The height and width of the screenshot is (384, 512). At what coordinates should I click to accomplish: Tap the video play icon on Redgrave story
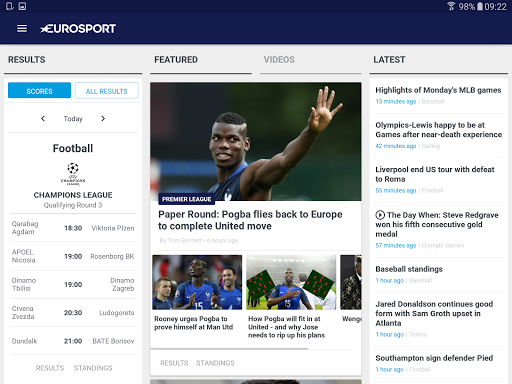380,215
